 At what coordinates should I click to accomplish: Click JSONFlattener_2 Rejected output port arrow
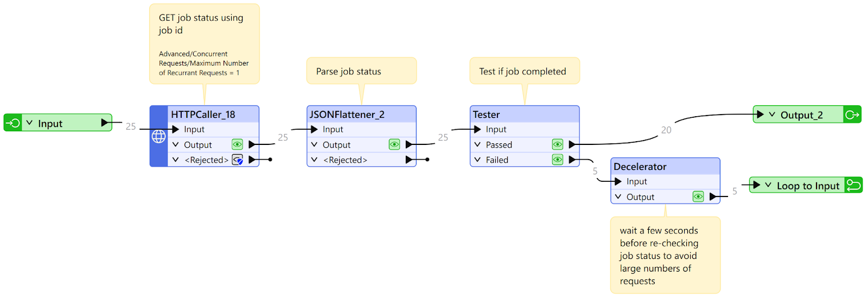(410, 160)
